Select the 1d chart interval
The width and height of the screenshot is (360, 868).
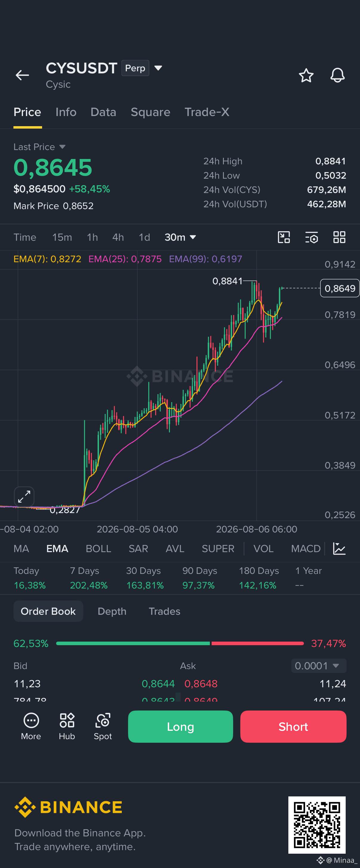pyautogui.click(x=144, y=237)
